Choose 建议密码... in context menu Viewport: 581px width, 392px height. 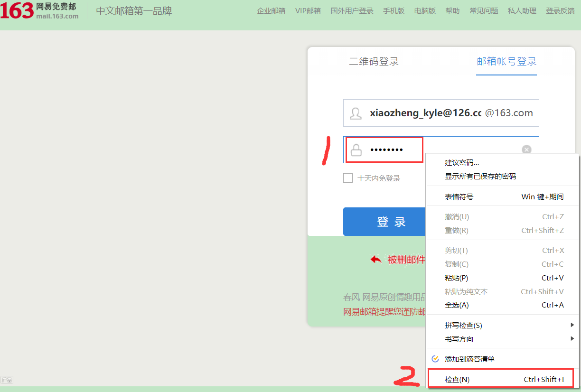point(503,162)
